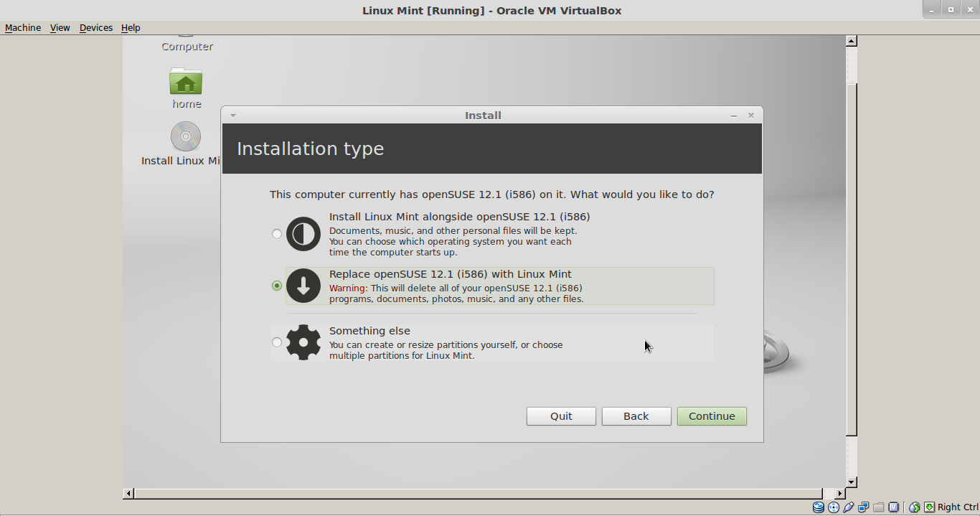
Task: Close the VirtualBox window
Action: click(970, 9)
